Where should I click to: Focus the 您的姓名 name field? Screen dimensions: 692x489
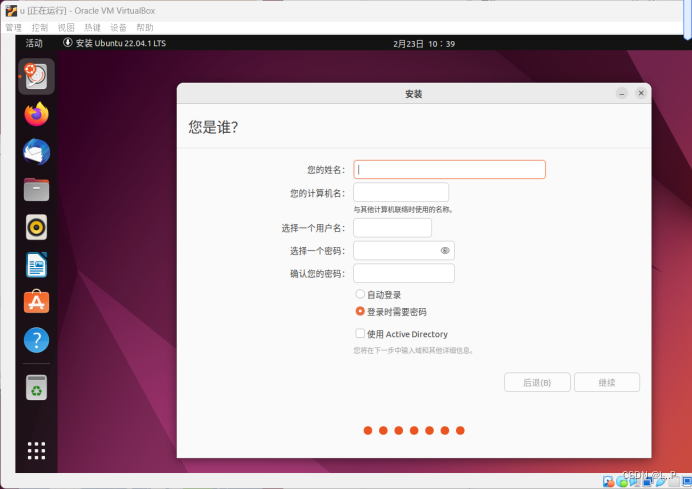pyautogui.click(x=449, y=169)
